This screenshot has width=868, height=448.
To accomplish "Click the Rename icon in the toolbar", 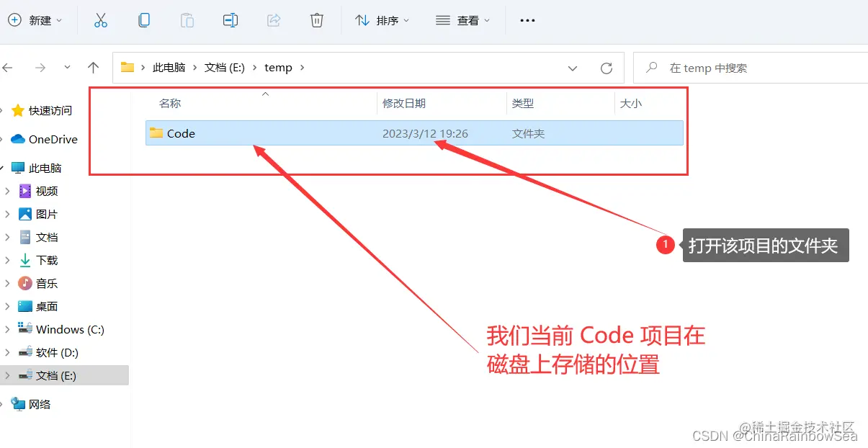I will click(x=231, y=20).
